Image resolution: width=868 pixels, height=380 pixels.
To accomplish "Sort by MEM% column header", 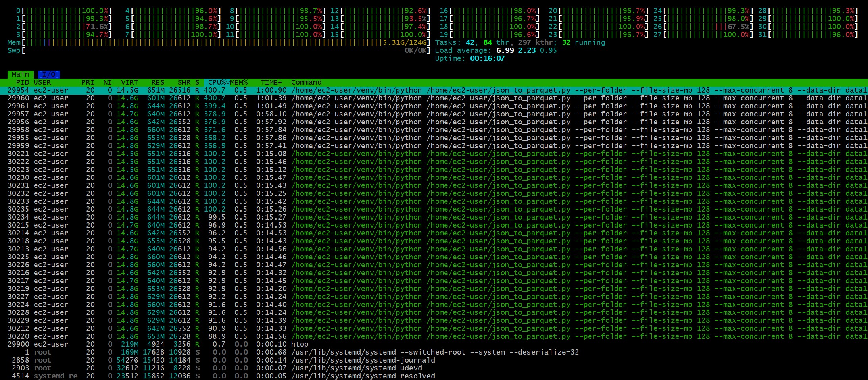I will [x=239, y=82].
